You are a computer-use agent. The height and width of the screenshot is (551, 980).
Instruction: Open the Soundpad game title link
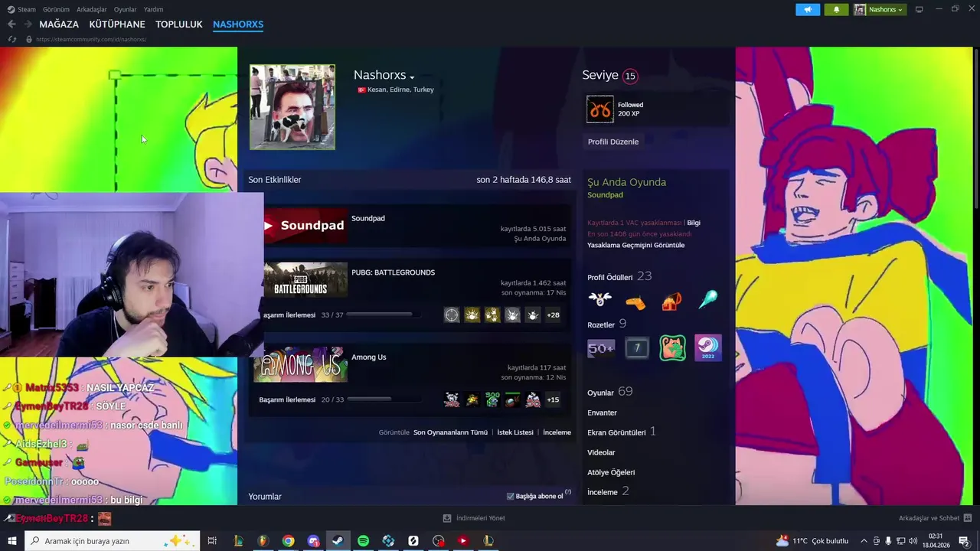368,218
